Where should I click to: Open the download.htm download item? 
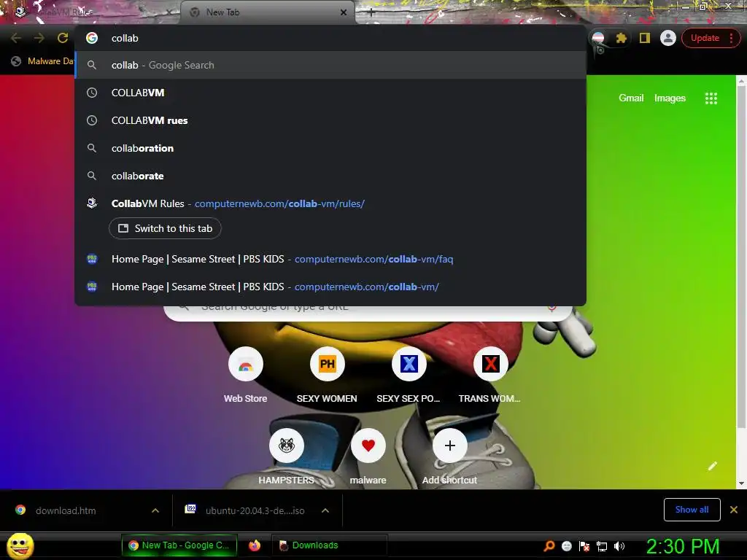coord(66,510)
